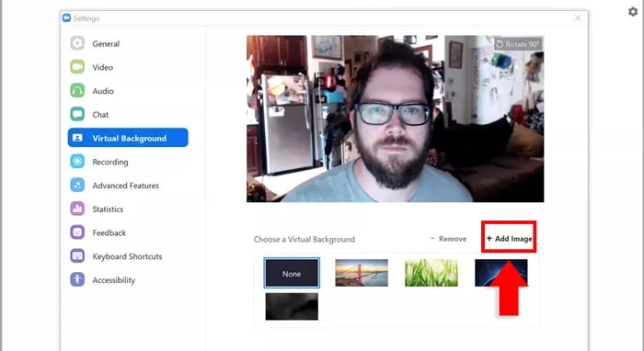Choose the Earth from space background
644x351 pixels.
point(501,273)
